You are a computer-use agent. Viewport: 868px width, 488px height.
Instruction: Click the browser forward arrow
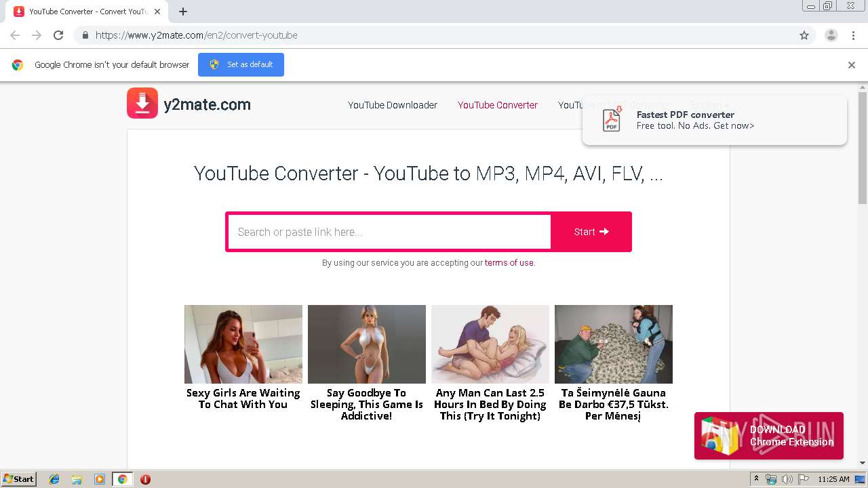37,35
